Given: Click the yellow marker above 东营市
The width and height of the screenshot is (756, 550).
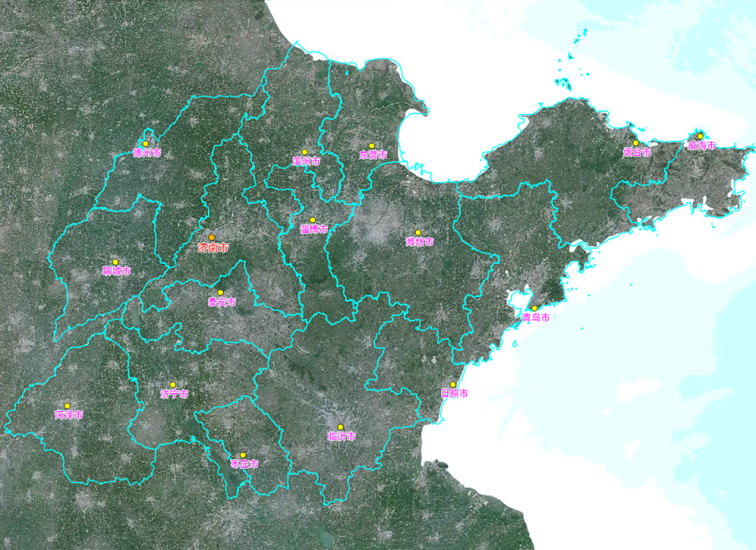Looking at the screenshot, I should click(x=372, y=146).
